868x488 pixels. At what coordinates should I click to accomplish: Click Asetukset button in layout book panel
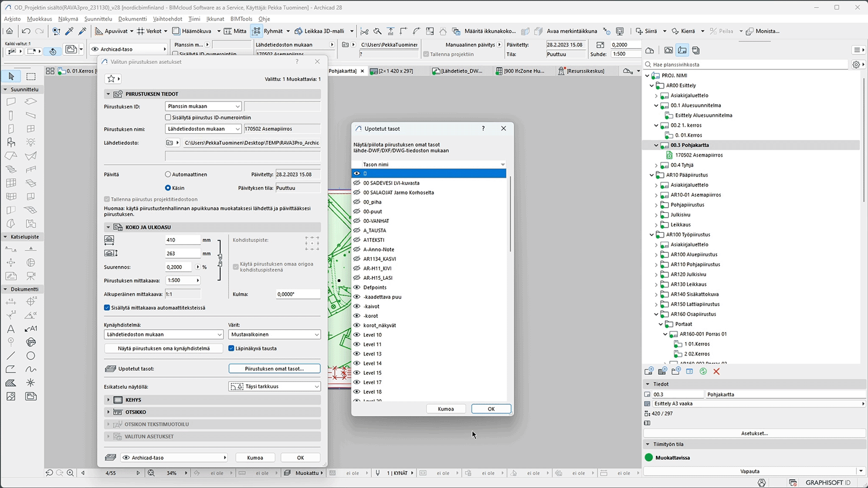[754, 433]
